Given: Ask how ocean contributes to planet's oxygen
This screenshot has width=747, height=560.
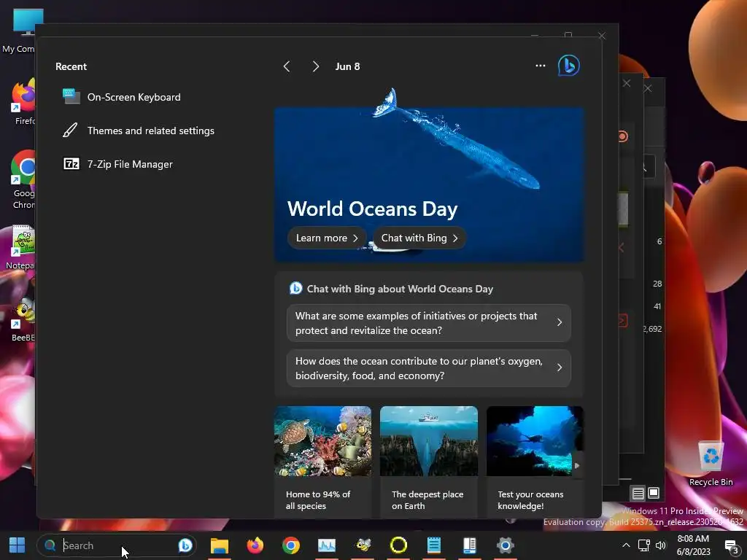Looking at the screenshot, I should (x=429, y=368).
